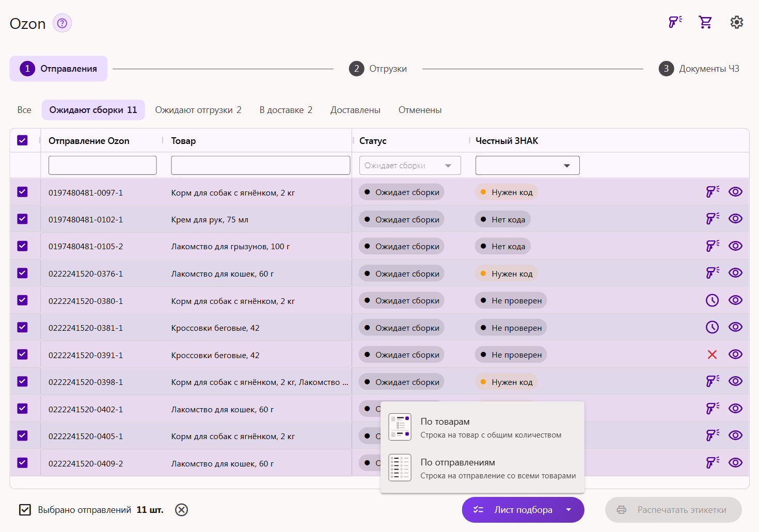Focus the Отправление Ozon filter field
The width and height of the screenshot is (759, 532).
tap(102, 166)
